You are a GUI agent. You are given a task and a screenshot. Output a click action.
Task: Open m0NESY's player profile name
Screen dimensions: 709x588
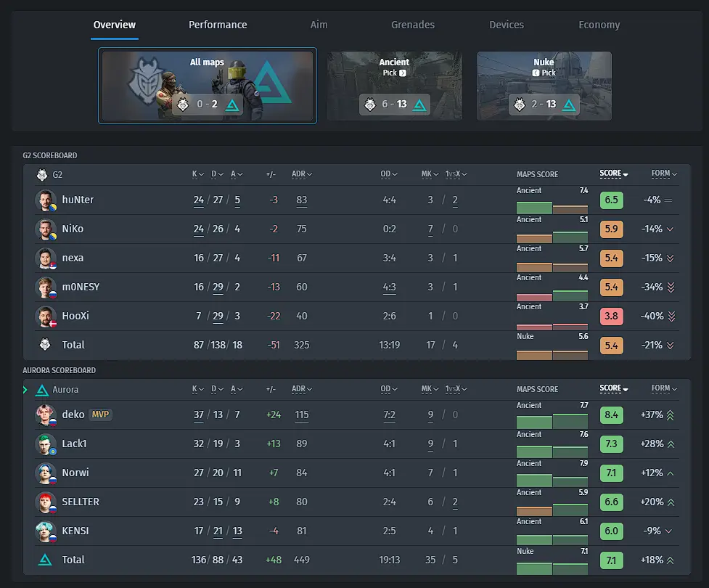(x=81, y=287)
